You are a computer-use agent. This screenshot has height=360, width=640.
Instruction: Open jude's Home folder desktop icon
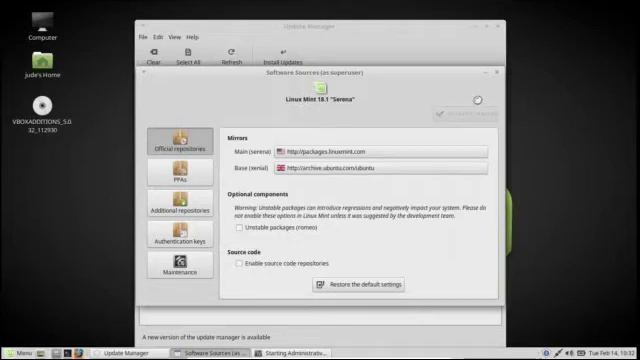pos(42,65)
